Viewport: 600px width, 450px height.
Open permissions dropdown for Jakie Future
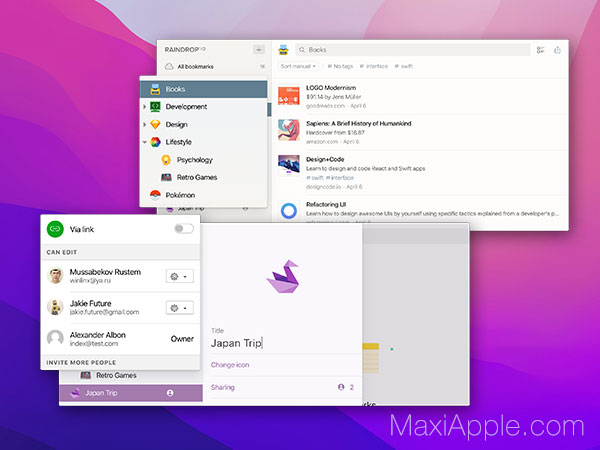[179, 308]
